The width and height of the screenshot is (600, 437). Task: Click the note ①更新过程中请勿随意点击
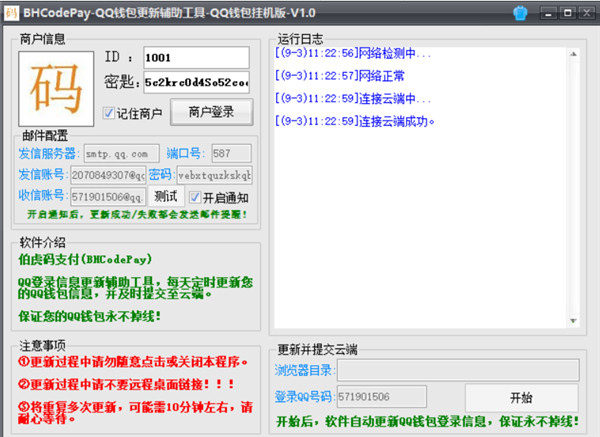coord(133,362)
